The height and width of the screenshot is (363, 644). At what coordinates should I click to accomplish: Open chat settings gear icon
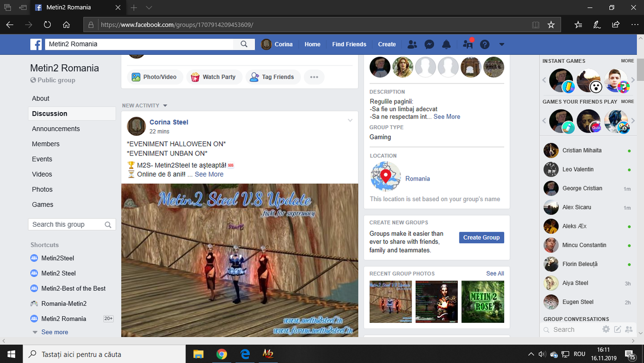[x=606, y=329]
